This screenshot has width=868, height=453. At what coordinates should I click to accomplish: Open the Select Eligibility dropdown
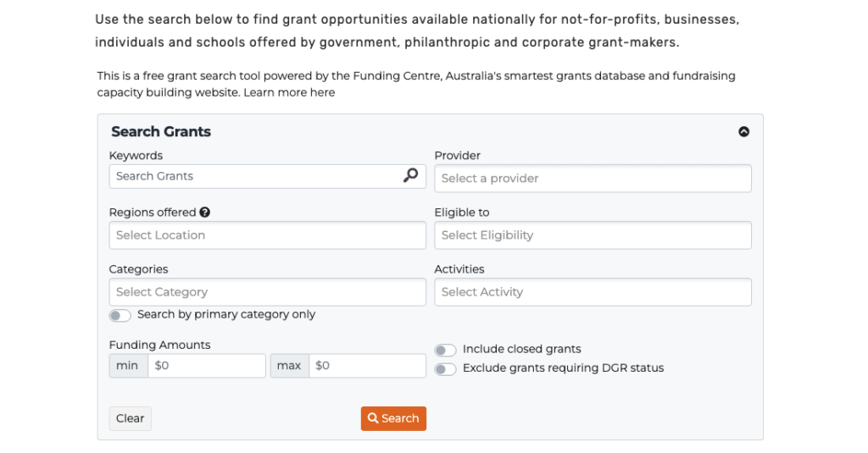coord(593,235)
